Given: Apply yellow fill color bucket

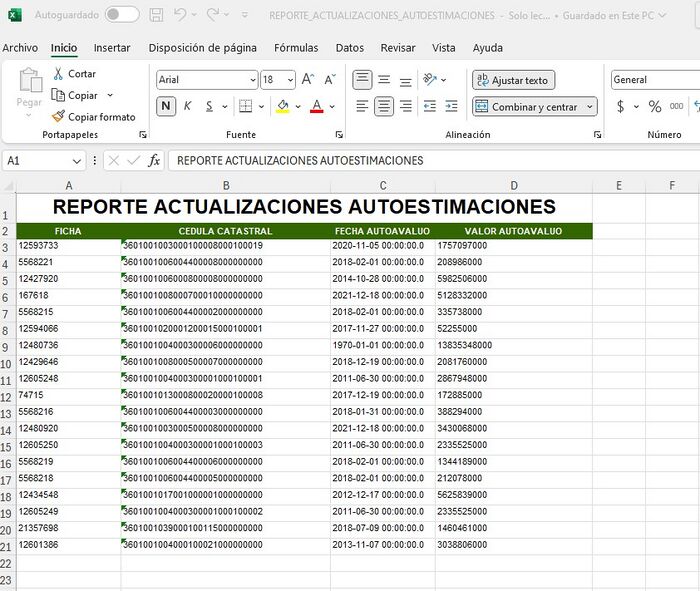Looking at the screenshot, I should 283,106.
